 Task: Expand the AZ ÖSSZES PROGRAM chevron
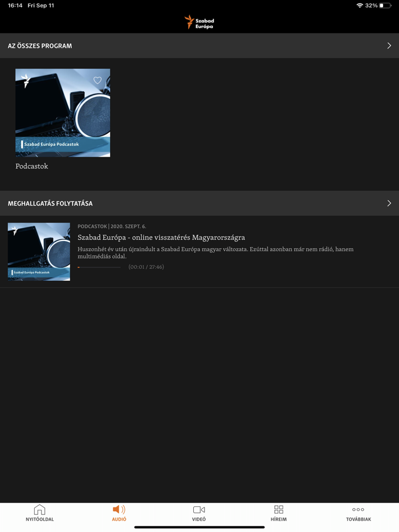click(x=389, y=46)
